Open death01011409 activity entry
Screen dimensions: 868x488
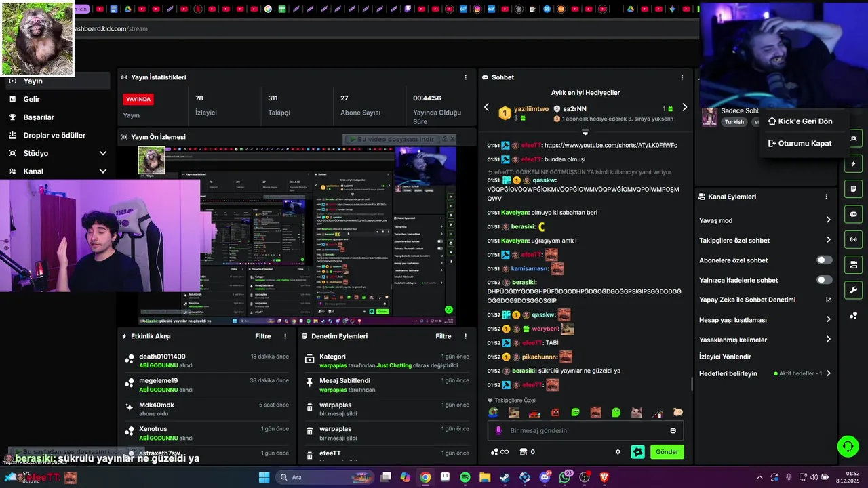[207, 361]
